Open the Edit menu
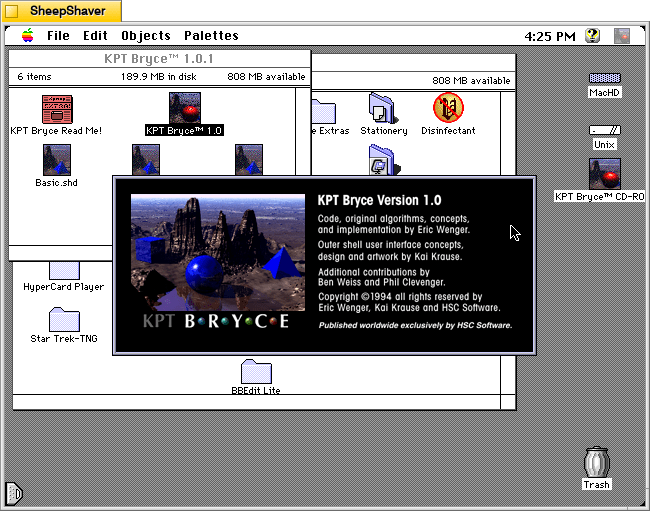This screenshot has width=650, height=511. [95, 36]
